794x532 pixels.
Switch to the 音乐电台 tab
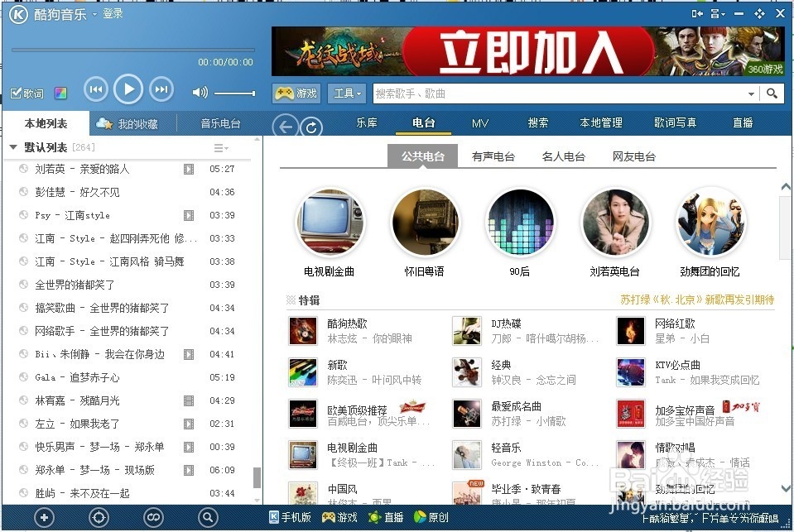[x=220, y=123]
